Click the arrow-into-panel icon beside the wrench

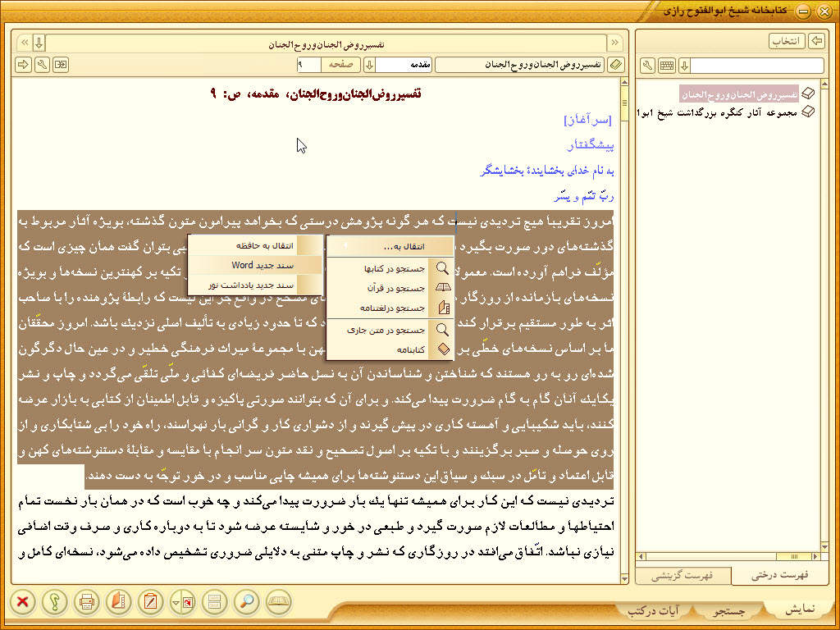(x=61, y=65)
